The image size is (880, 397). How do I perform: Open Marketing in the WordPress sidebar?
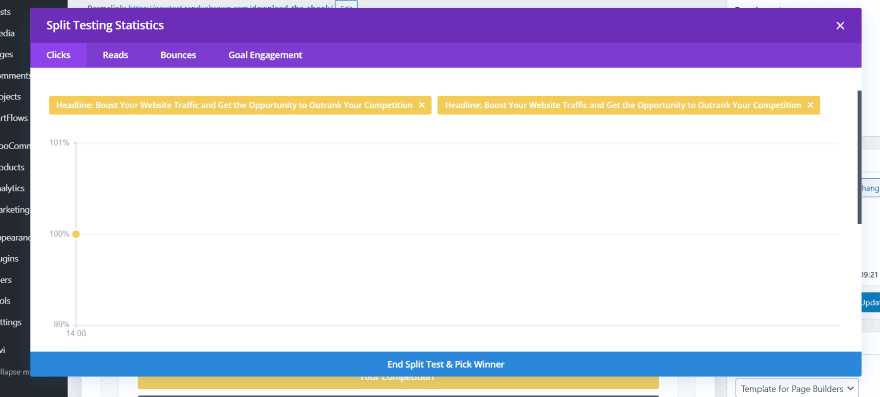[15, 209]
